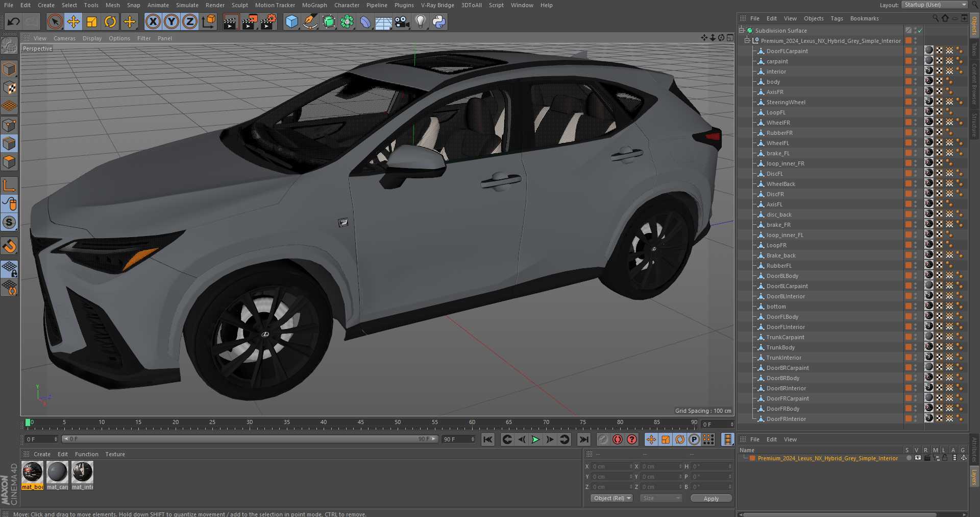This screenshot has height=517, width=980.
Task: Open the Simulate menu
Action: coord(187,5)
